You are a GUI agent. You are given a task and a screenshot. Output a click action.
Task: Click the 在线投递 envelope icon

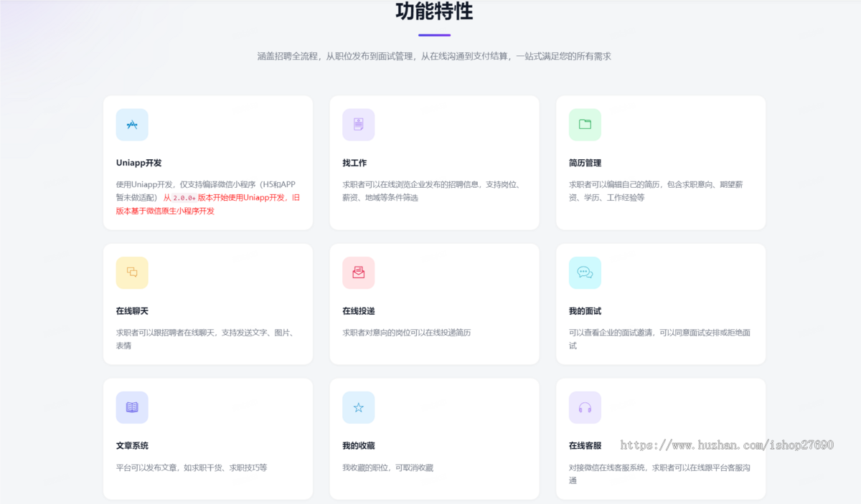click(x=358, y=272)
